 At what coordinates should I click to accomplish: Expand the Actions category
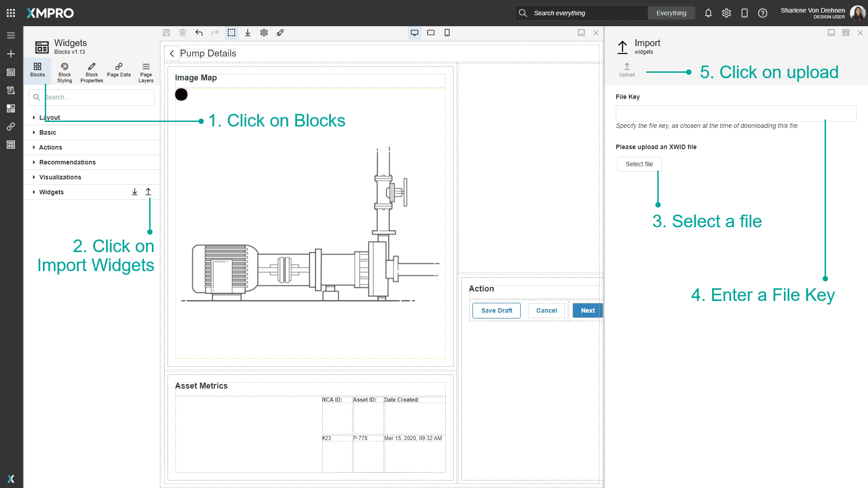pos(92,147)
